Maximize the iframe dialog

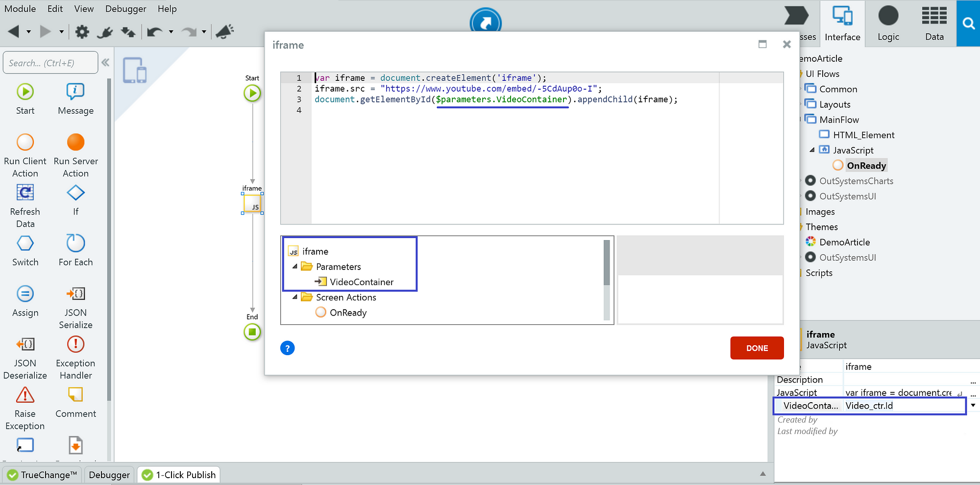pyautogui.click(x=762, y=44)
